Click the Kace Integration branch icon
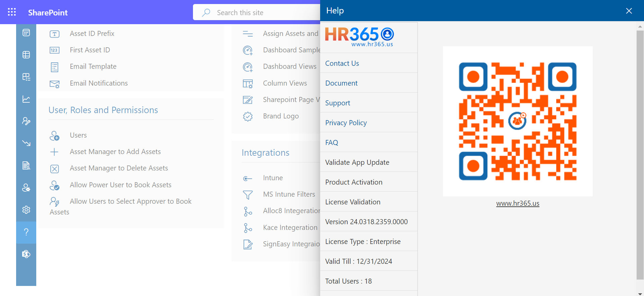This screenshot has height=296, width=644. 248,228
